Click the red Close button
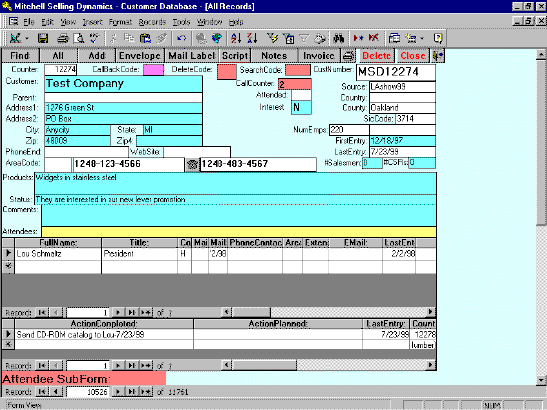Screen dimensions: 547x410 (413, 55)
